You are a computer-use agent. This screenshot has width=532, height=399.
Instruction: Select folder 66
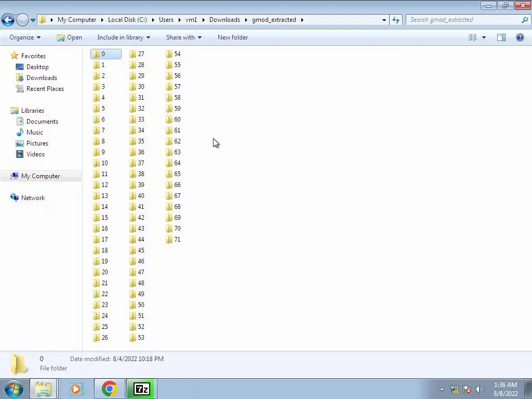click(173, 185)
